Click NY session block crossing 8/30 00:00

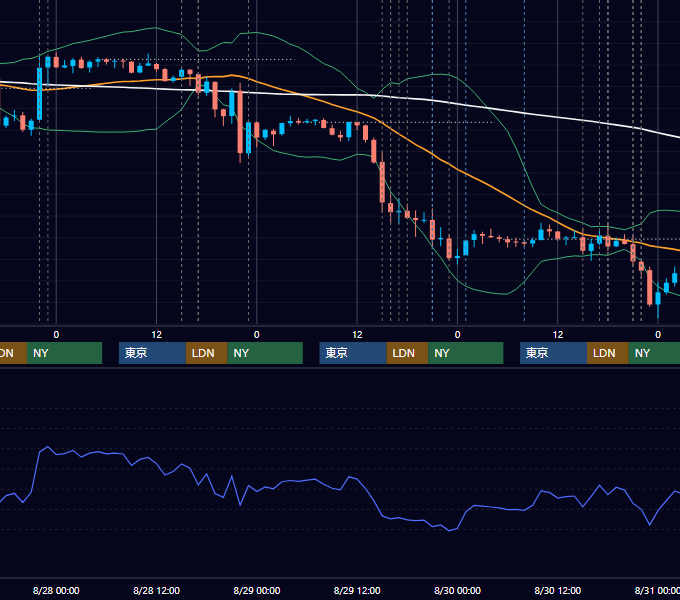click(466, 353)
